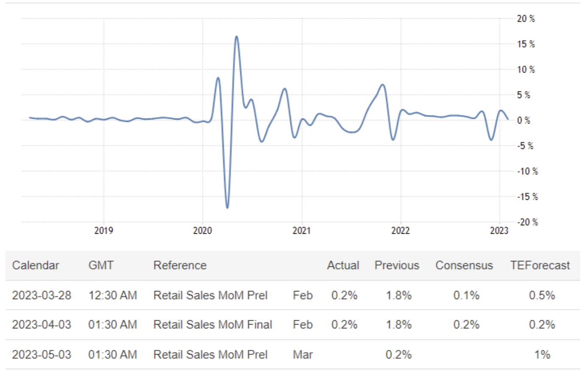Select the 2023-05-03 calendar date entry
Image resolution: width=588 pixels, height=375 pixels.
(x=42, y=355)
